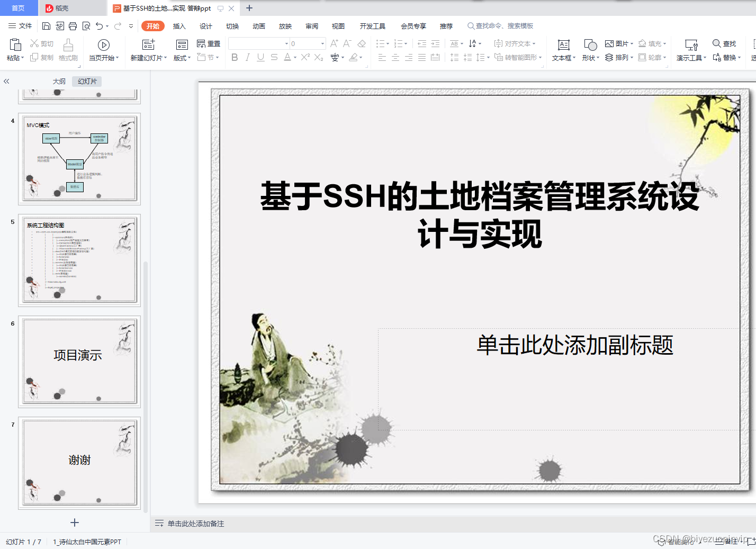
Task: Increase font size with A+ icon
Action: (334, 43)
